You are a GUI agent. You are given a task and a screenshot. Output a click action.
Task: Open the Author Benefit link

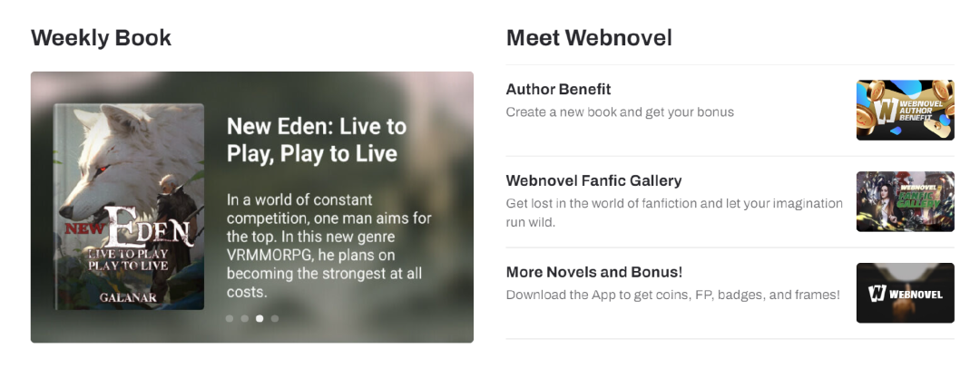(558, 90)
